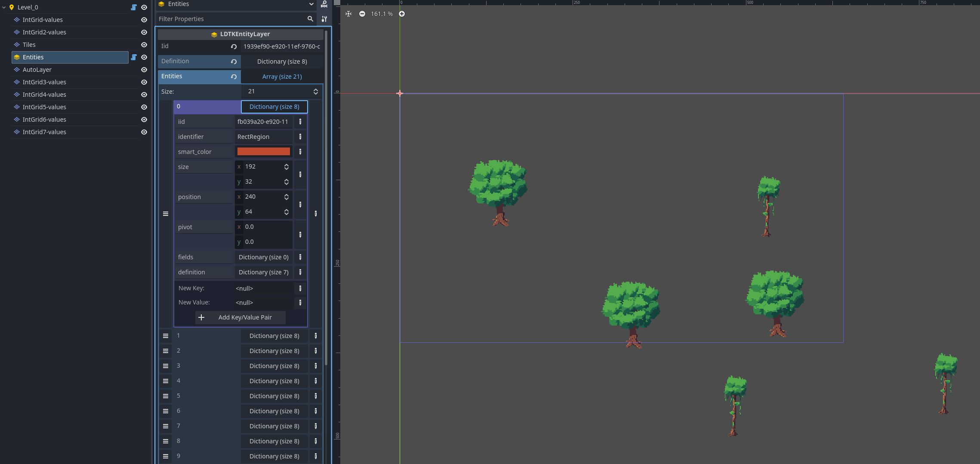Open the smart_color red color swatch

(x=263, y=152)
